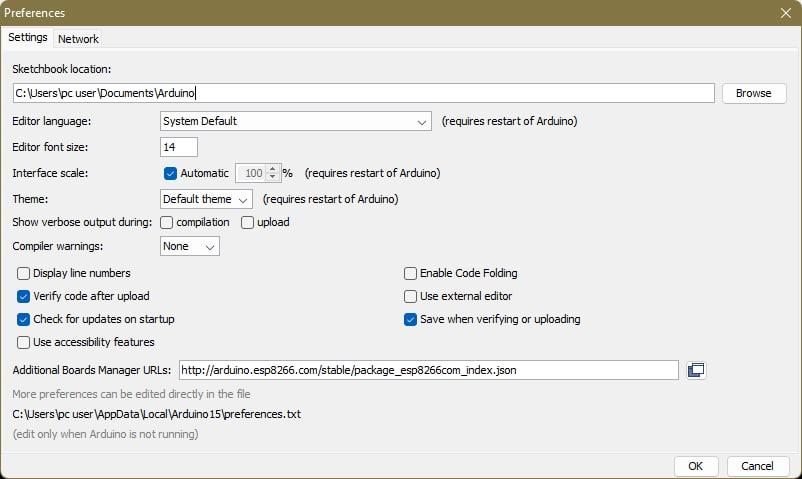Enable Use accessibility features
This screenshot has height=479, width=802.
[x=23, y=342]
